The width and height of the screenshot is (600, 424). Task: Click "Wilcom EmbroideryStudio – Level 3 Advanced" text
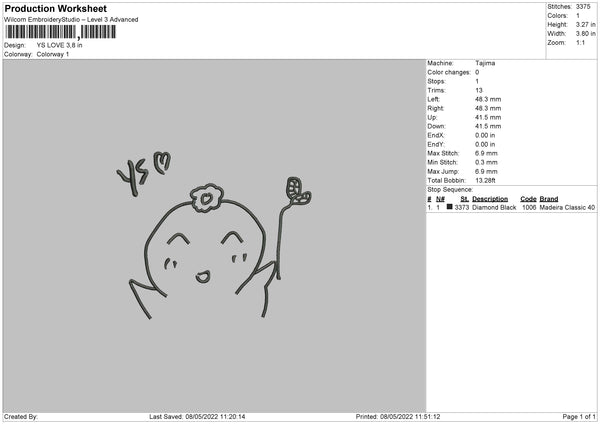click(71, 20)
